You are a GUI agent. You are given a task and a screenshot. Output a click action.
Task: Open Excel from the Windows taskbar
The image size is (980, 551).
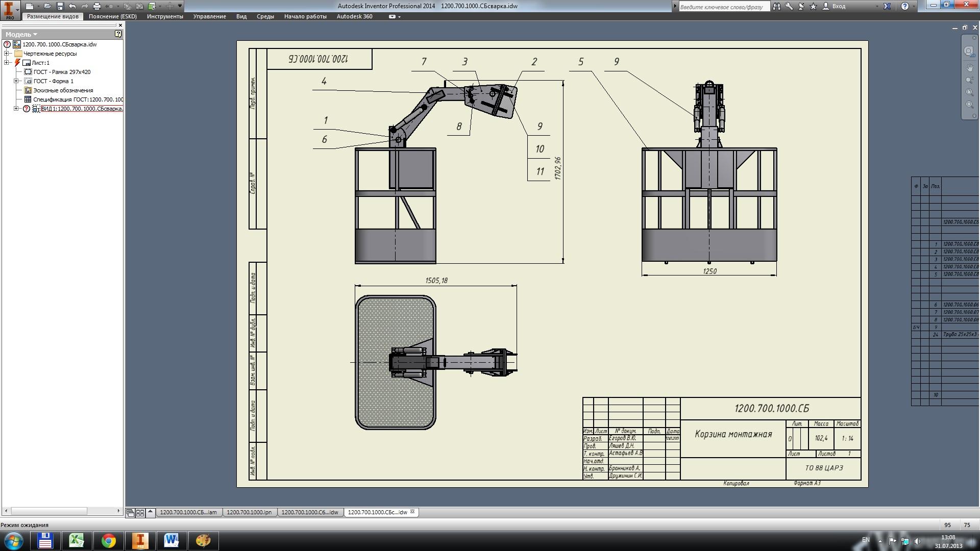[x=77, y=540]
